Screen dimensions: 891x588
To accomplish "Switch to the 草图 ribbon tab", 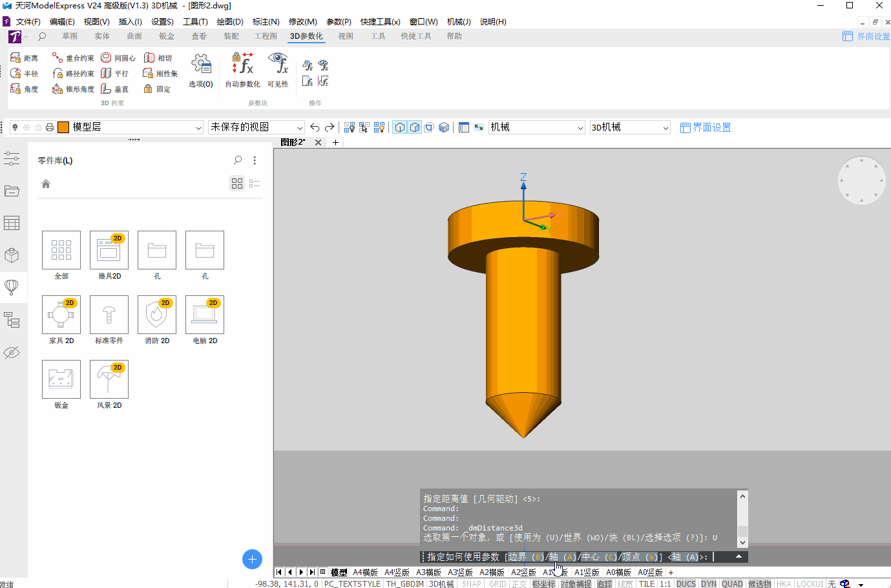I will tap(70, 36).
